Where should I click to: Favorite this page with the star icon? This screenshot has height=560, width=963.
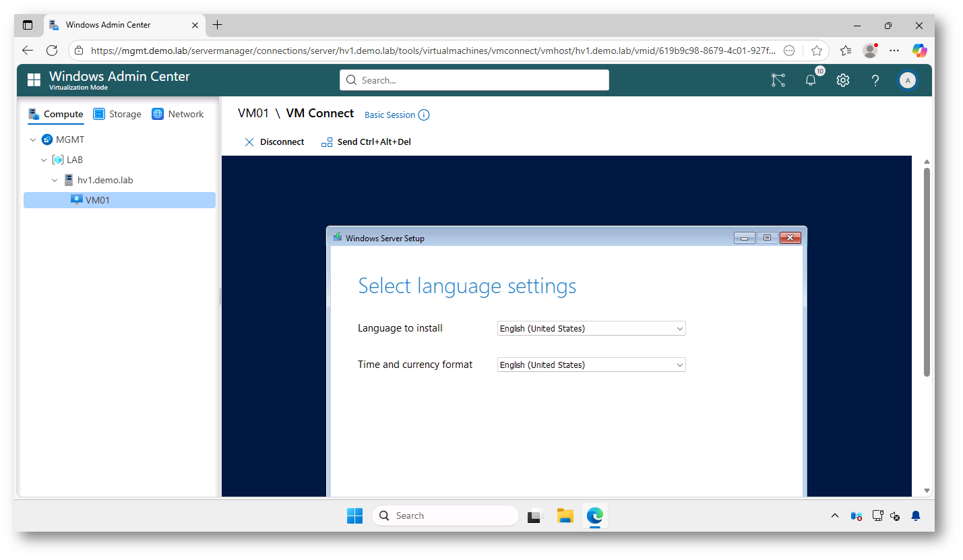[817, 51]
